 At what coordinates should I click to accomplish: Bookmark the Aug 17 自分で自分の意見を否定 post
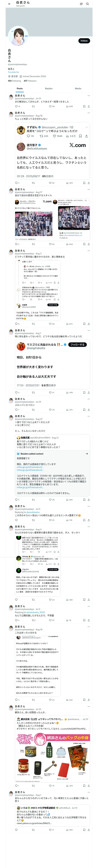coord(84,244)
